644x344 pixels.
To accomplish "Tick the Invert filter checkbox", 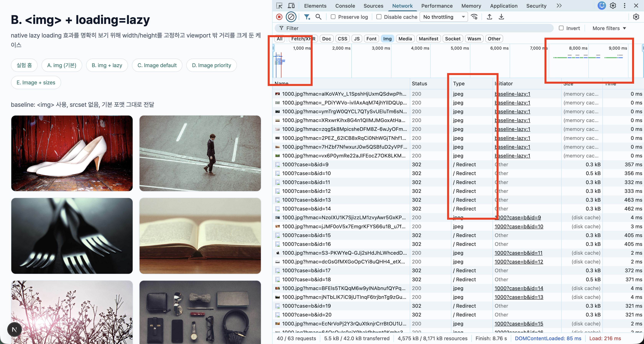I will pyautogui.click(x=561, y=28).
